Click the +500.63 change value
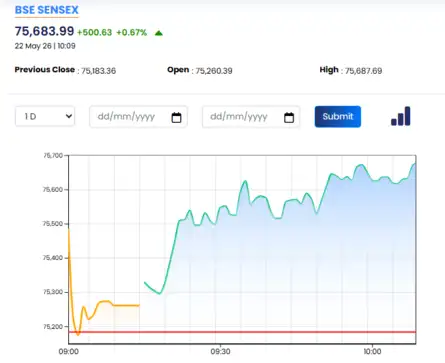This screenshot has height=363, width=445. pos(94,32)
